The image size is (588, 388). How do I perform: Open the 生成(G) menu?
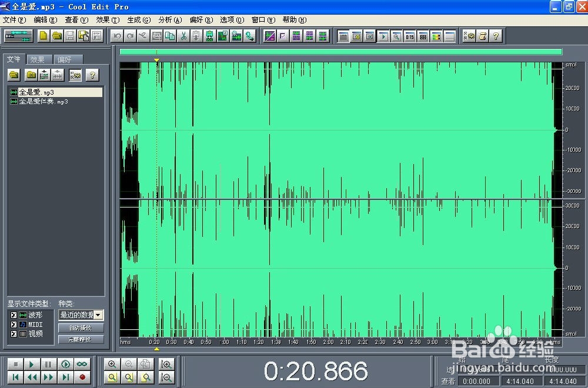tap(139, 20)
